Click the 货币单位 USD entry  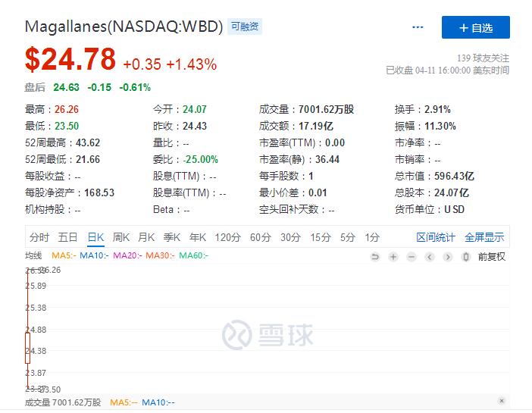(x=429, y=209)
